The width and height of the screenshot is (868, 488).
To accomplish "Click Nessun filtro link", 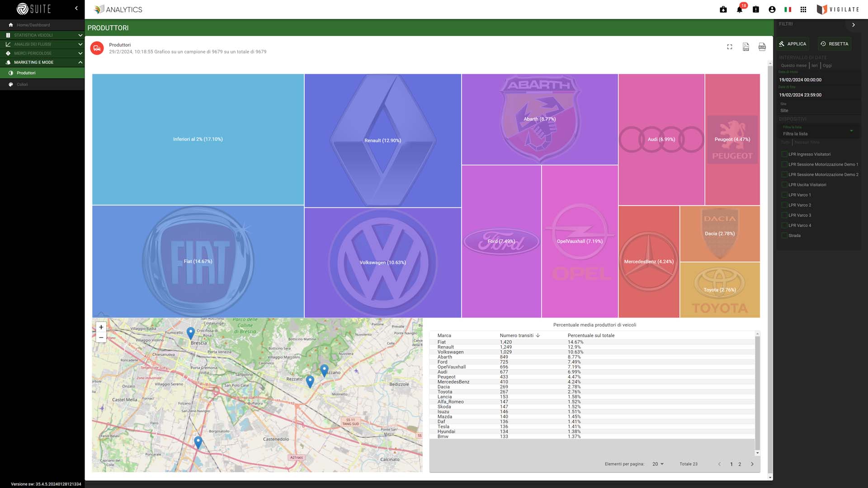I will pyautogui.click(x=807, y=142).
